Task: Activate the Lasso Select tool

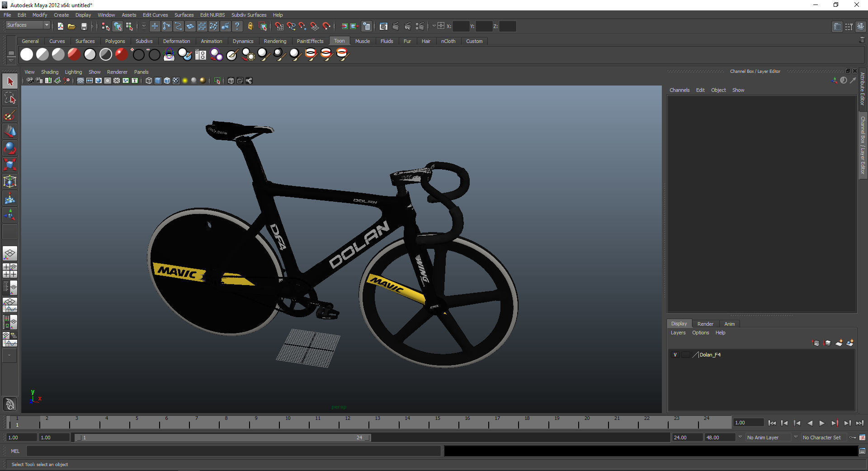Action: coord(10,98)
